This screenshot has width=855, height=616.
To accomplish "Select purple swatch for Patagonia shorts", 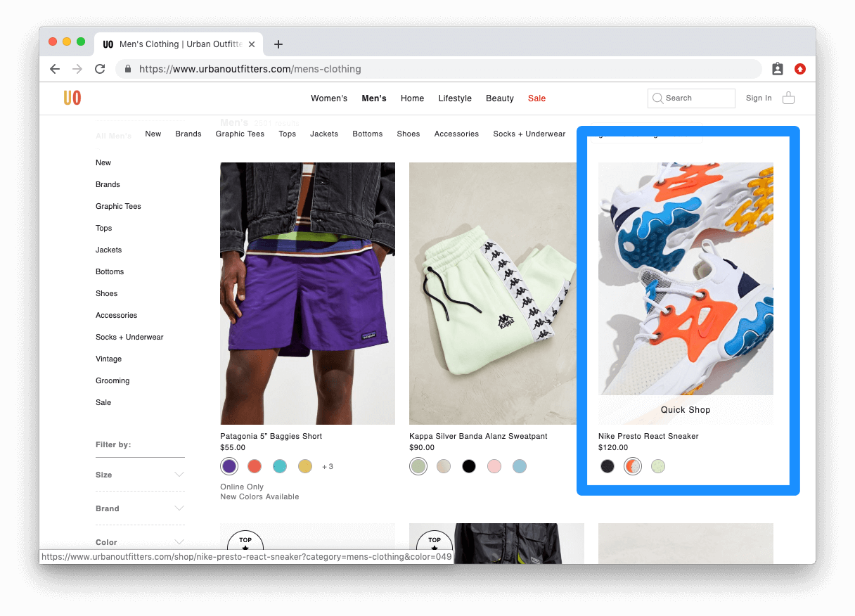I will pos(229,466).
